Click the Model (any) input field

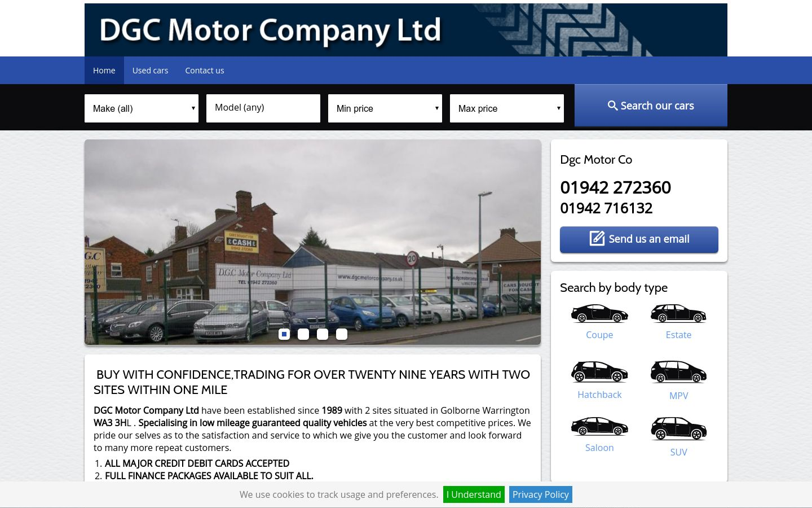[263, 108]
